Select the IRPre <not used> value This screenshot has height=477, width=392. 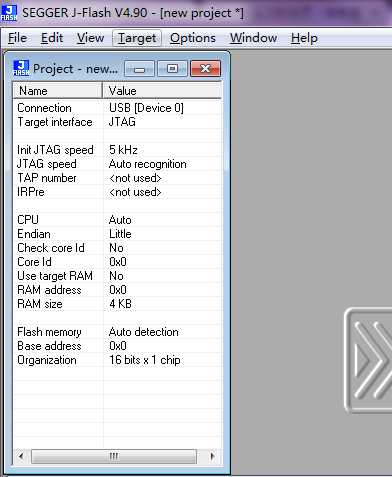pyautogui.click(x=135, y=192)
